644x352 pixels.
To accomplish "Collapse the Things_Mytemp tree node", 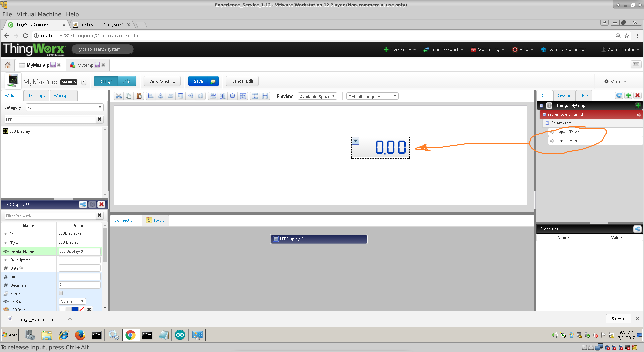I will pos(541,106).
